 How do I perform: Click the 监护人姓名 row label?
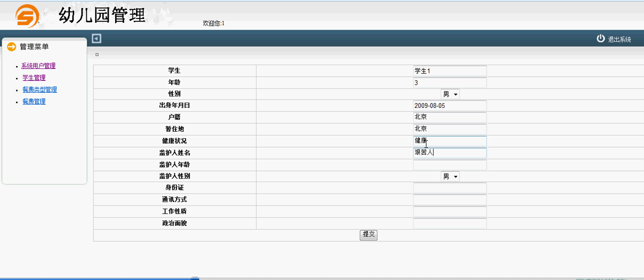(x=174, y=153)
